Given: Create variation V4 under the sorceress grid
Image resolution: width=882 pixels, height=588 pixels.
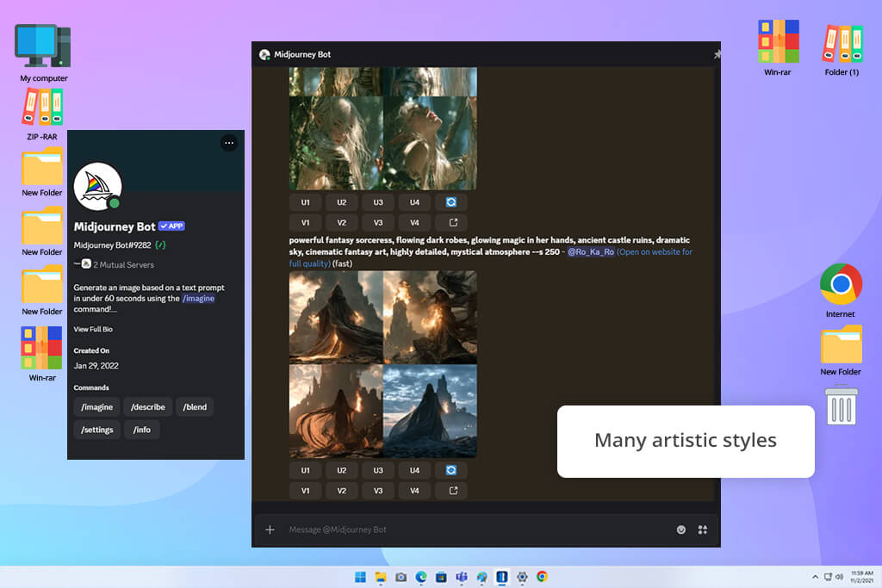Looking at the screenshot, I should 414,490.
